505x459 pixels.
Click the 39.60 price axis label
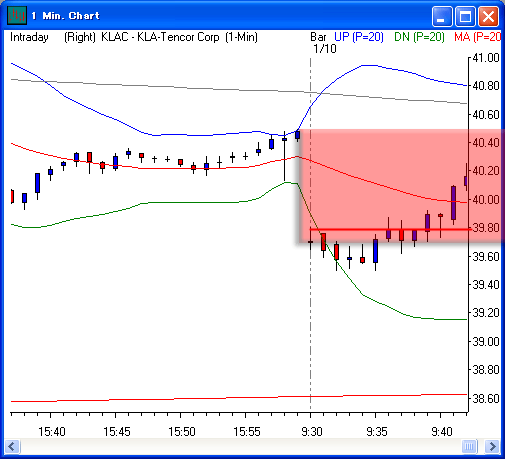coord(486,257)
